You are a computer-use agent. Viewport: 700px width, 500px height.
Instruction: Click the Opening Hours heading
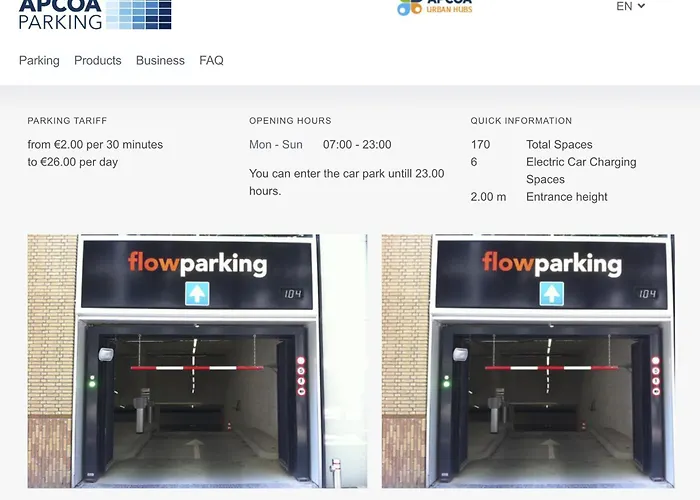290,121
